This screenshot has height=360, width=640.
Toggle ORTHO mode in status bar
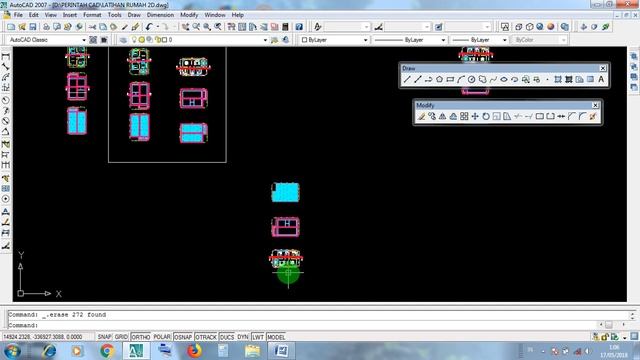pos(140,337)
